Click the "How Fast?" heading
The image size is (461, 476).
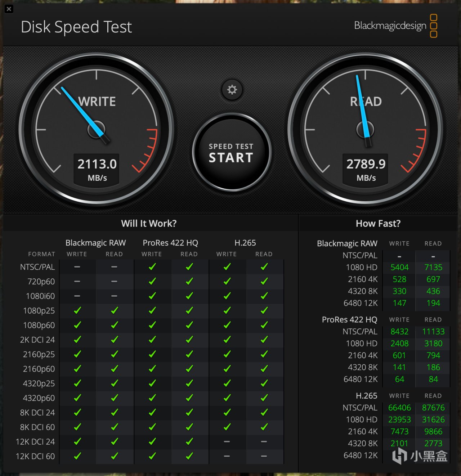[x=378, y=224]
